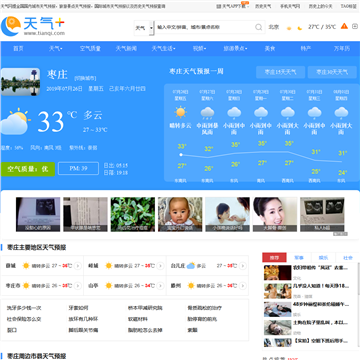Click the cloud icon in 台儿庄 row
Image resolution: width=360 pixels, height=360 pixels.
tap(191, 266)
